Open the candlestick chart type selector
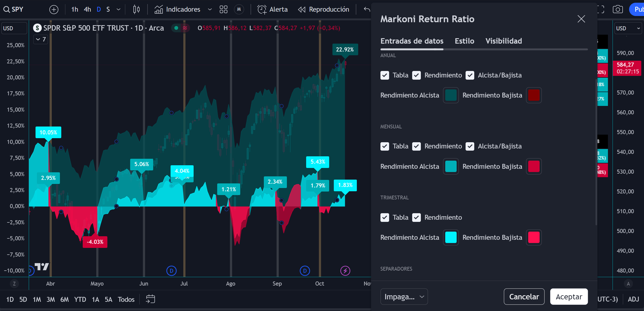Viewport: 644px width, 311px height. pos(136,9)
